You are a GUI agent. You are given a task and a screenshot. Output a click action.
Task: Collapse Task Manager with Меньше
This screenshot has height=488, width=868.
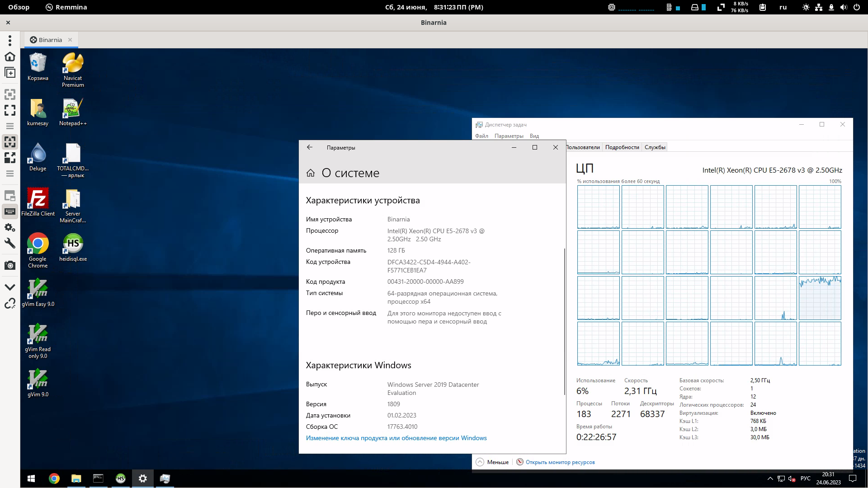(492, 462)
